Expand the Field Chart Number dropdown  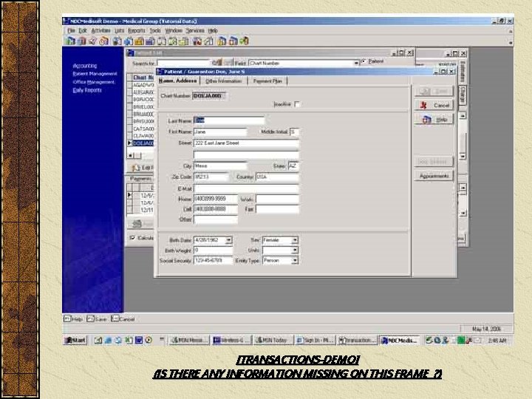point(356,63)
